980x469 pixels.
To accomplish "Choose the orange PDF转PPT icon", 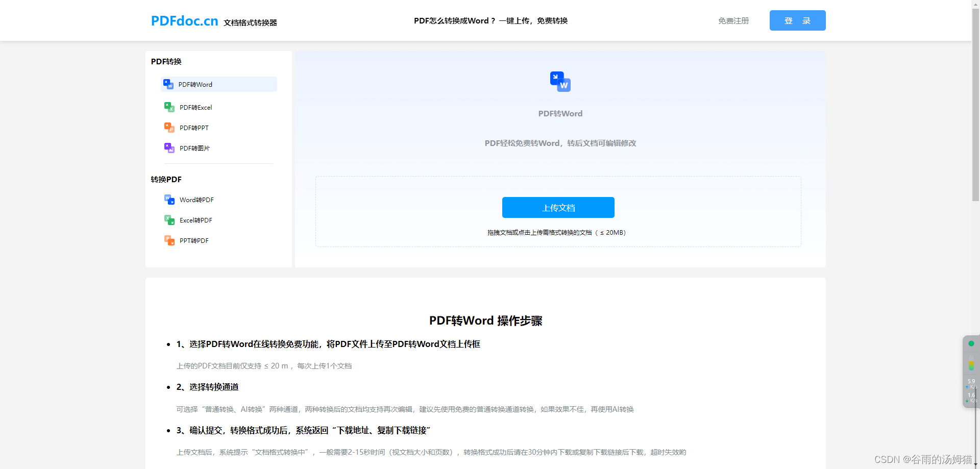I will click(x=169, y=128).
